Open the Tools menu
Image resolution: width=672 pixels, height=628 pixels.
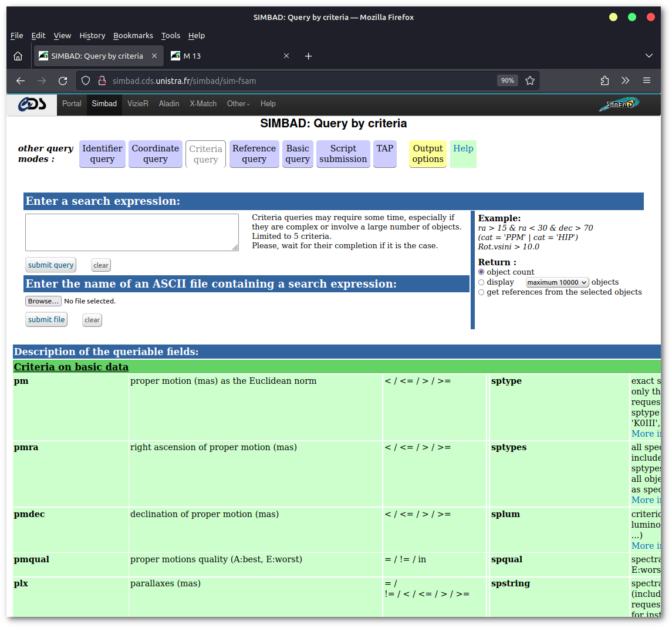coord(171,36)
